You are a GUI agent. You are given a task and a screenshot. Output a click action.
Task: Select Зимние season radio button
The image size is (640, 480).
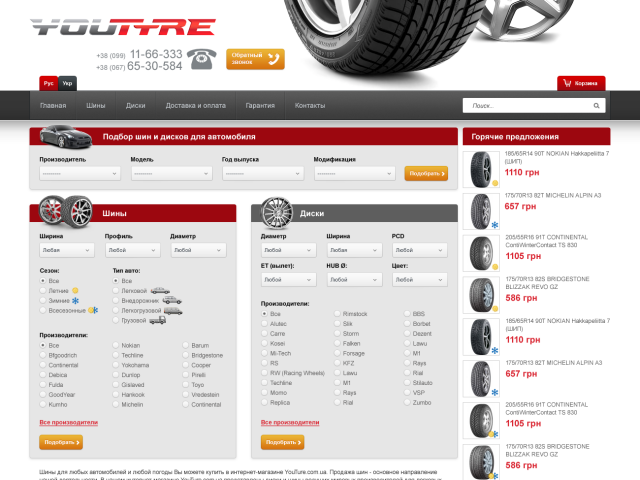pyautogui.click(x=43, y=300)
